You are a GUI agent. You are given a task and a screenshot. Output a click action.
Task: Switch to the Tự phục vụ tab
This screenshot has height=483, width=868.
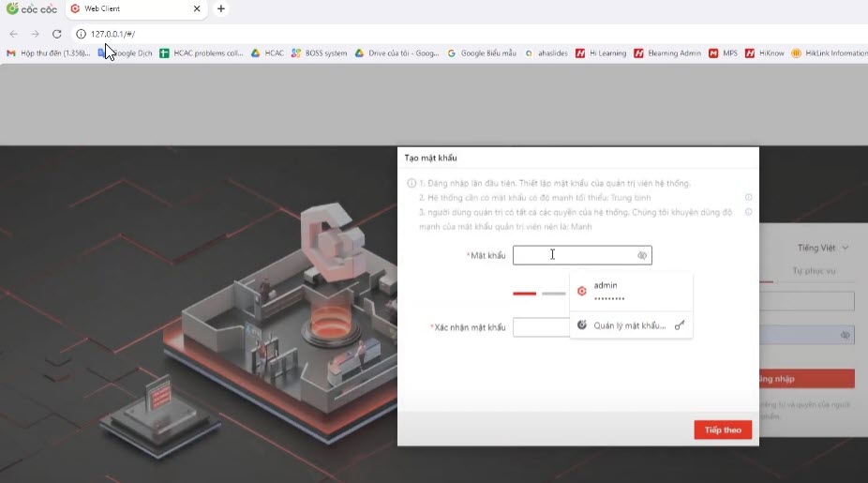[813, 271]
